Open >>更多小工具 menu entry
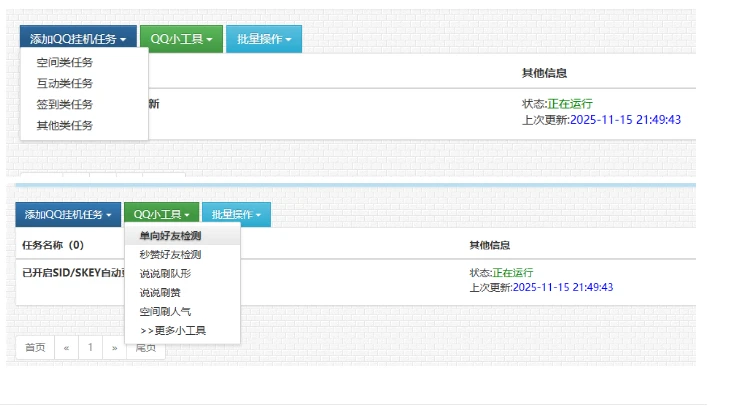This screenshot has width=737, height=406. pyautogui.click(x=182, y=331)
